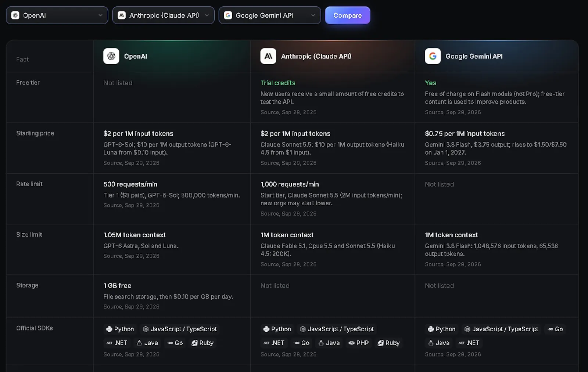Click 'Not listed' in OpenAI Free tier cell
Viewport: 588px width, 372px height.
(x=118, y=83)
